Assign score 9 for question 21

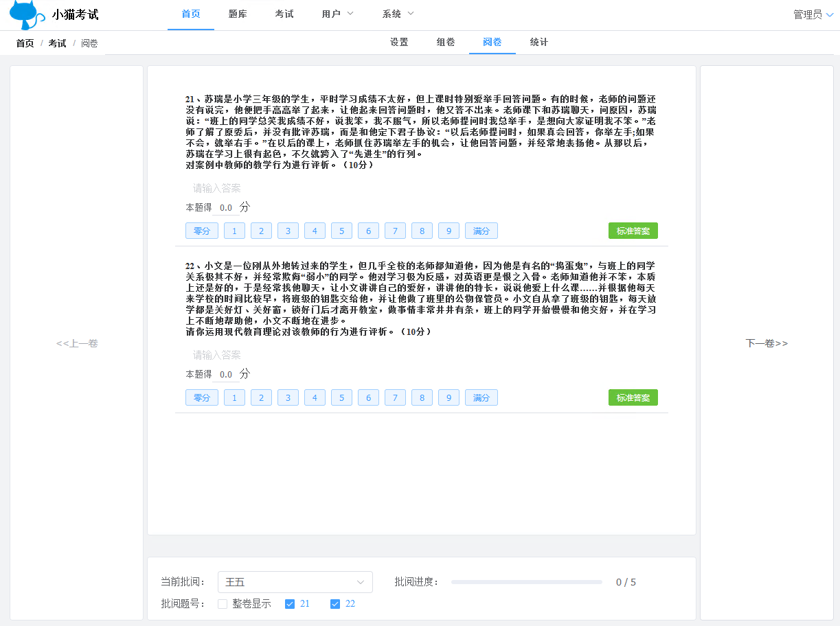449,231
